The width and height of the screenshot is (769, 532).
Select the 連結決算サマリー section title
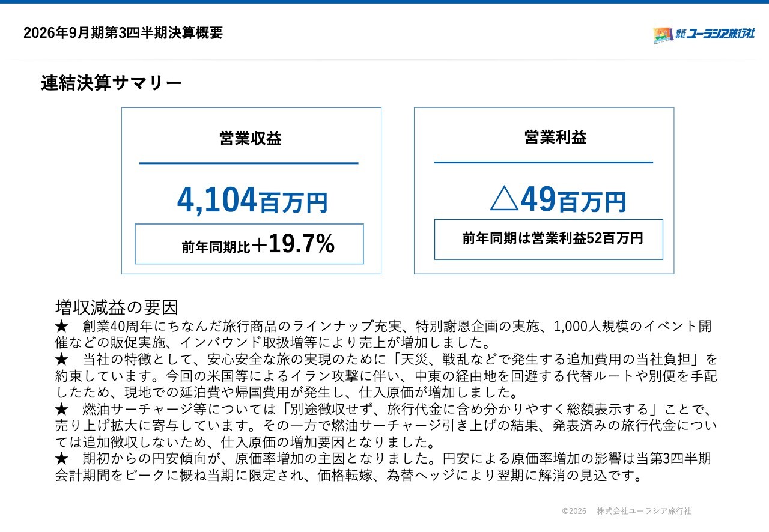[111, 83]
